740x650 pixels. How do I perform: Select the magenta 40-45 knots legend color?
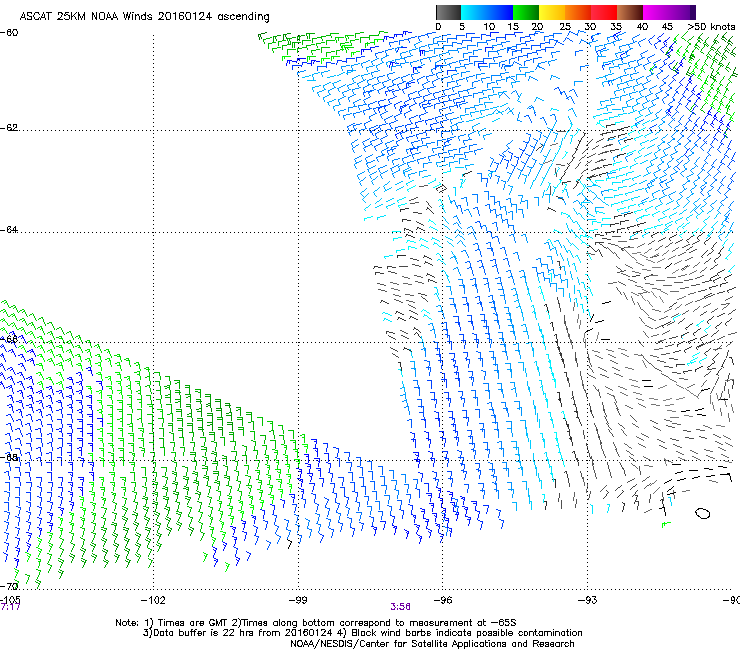tap(656, 12)
